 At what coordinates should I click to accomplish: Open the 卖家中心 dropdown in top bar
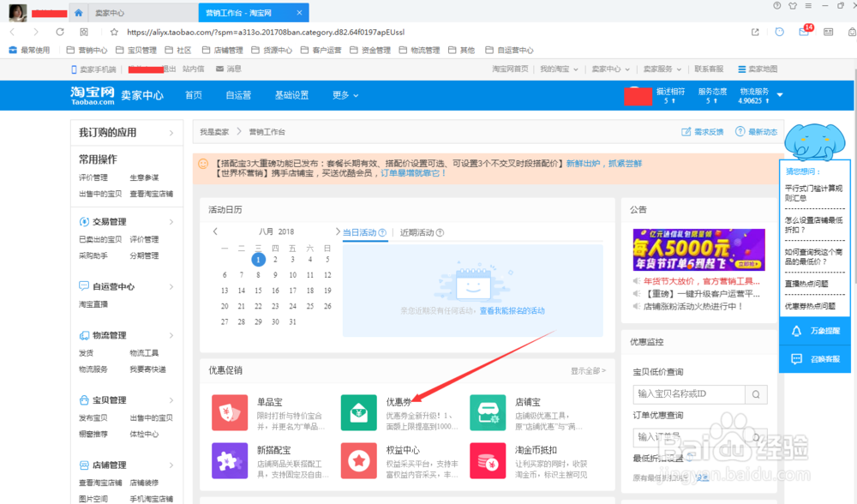(x=610, y=69)
